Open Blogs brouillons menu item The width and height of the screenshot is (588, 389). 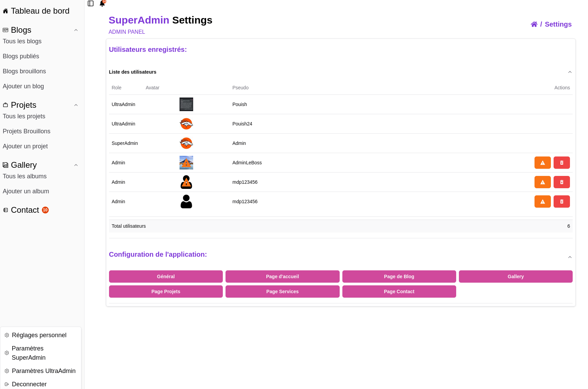(x=24, y=71)
